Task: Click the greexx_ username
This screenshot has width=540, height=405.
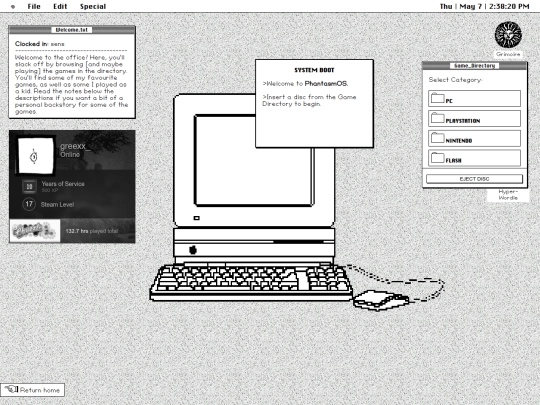Action: tap(75, 146)
